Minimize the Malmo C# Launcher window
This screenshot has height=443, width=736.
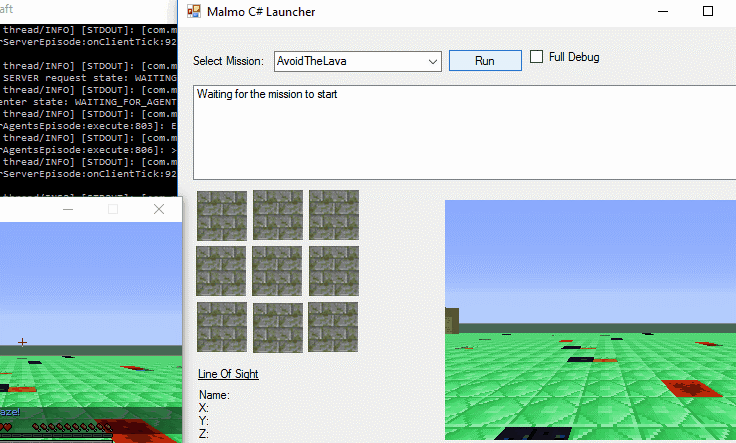point(663,11)
